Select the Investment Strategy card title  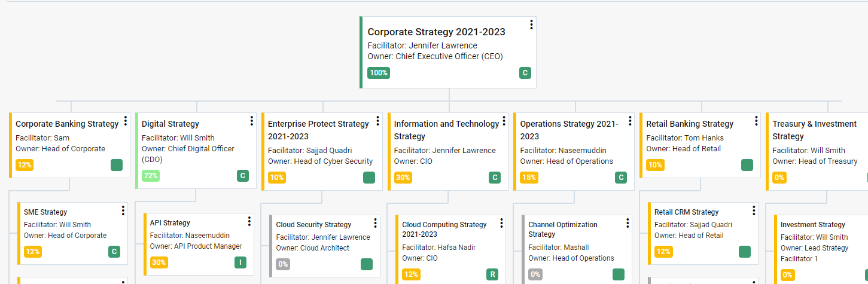pos(813,225)
